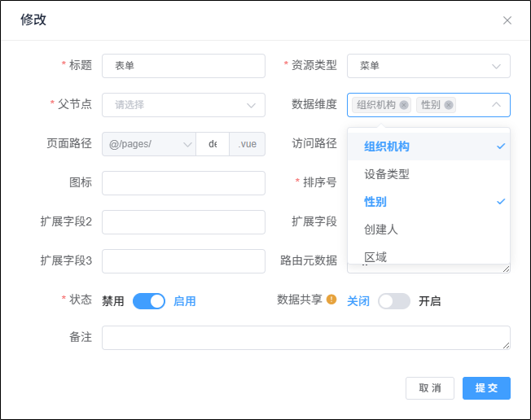The width and height of the screenshot is (531, 420).
Task: Collapse the 数据维度 dropdown arrow
Action: [x=496, y=105]
